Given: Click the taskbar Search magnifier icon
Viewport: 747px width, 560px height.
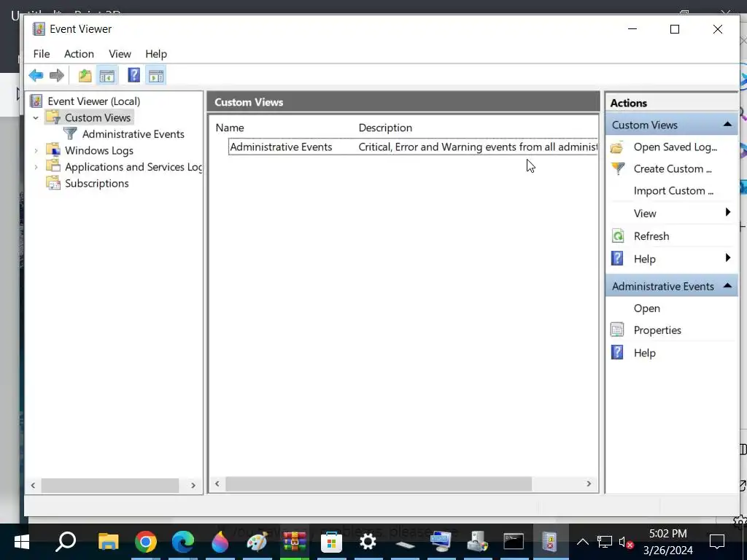Looking at the screenshot, I should [66, 542].
